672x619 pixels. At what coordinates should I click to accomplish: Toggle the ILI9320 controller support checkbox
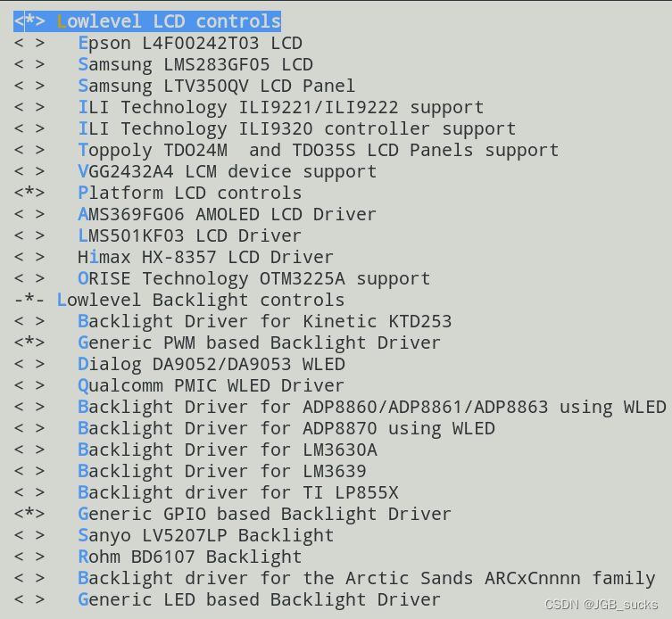tap(29, 128)
